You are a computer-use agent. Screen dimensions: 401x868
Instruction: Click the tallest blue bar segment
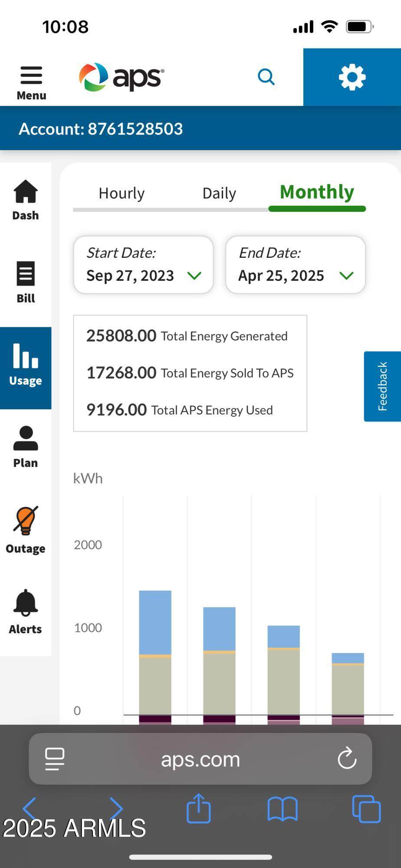click(155, 622)
